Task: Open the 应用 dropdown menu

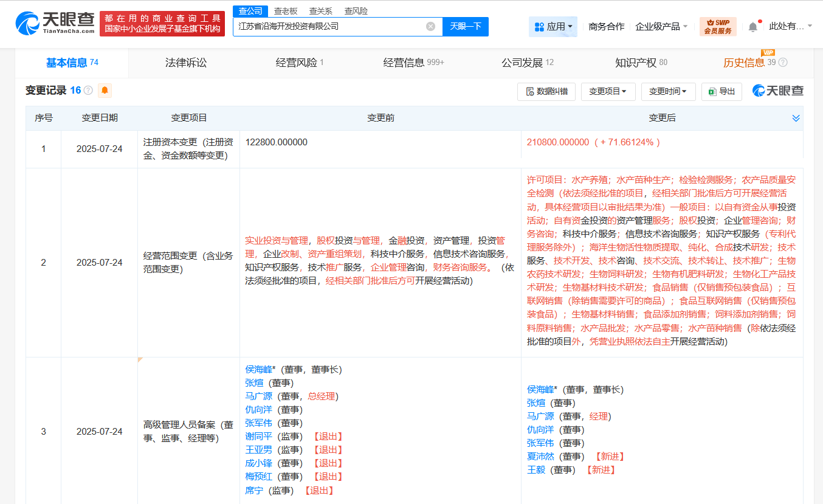Action: click(553, 27)
